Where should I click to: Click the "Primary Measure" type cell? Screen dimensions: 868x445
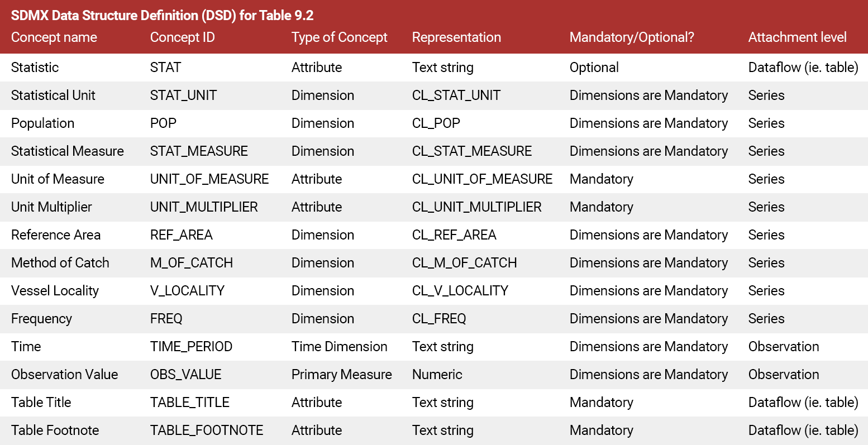pyautogui.click(x=341, y=375)
